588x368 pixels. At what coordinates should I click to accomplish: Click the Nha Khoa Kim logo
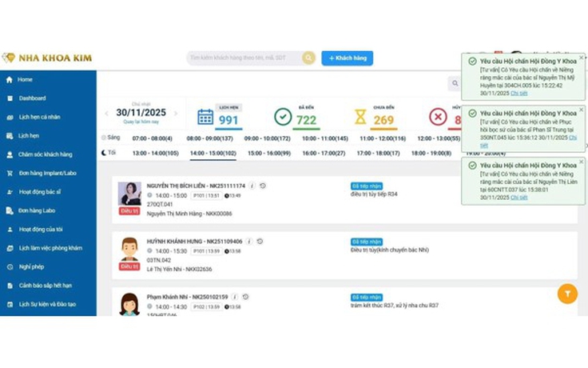(47, 58)
